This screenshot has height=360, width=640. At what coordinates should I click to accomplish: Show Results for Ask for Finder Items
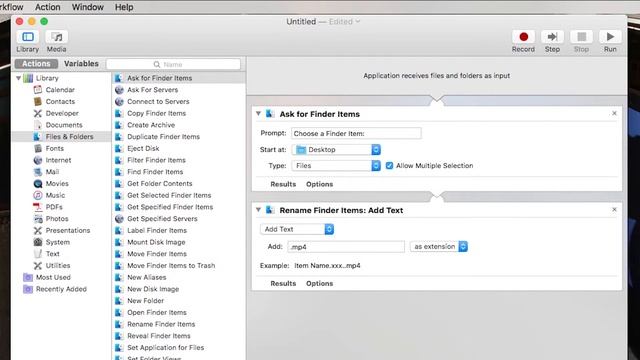click(x=283, y=184)
